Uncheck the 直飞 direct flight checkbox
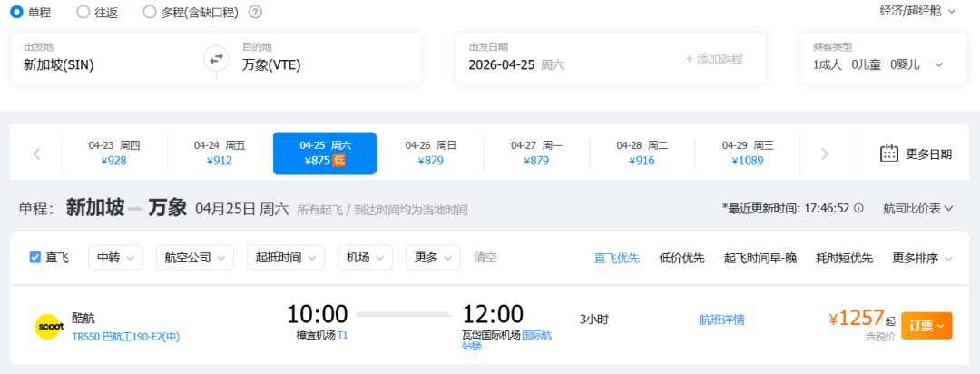The width and height of the screenshot is (980, 374). [x=35, y=258]
